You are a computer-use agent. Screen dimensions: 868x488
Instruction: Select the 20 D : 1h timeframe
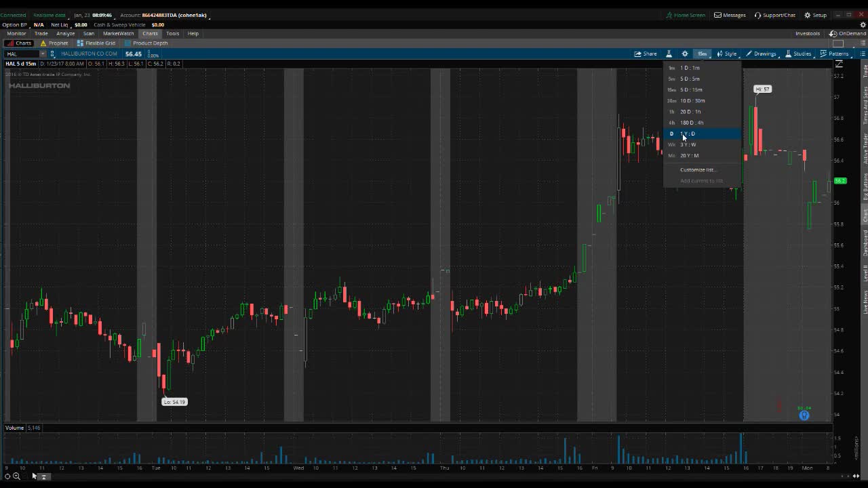[703, 112]
